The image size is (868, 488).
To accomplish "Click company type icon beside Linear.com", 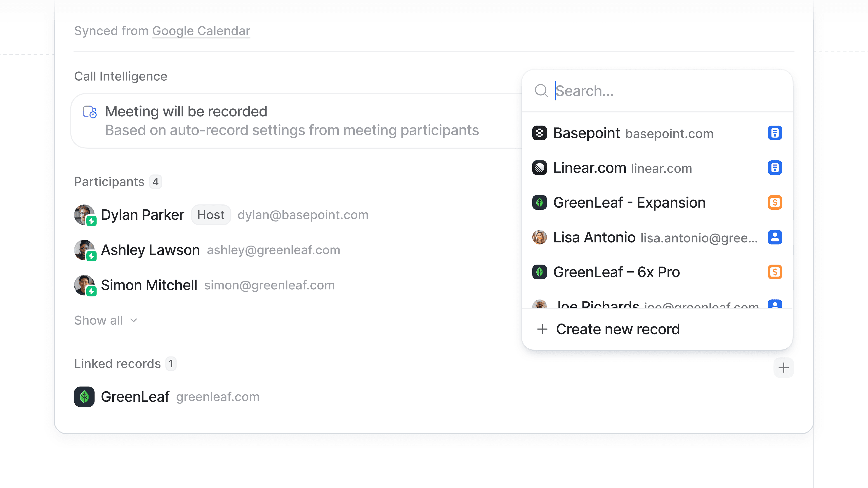I will [x=775, y=168].
